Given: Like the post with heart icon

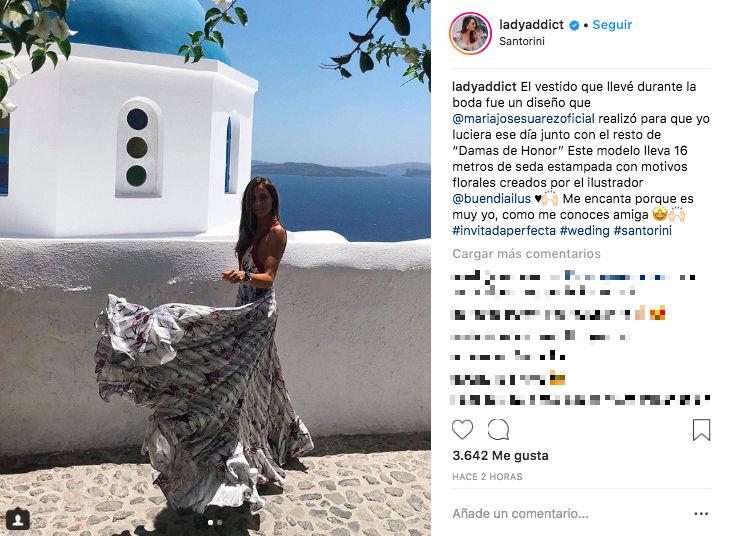Looking at the screenshot, I should 462,429.
